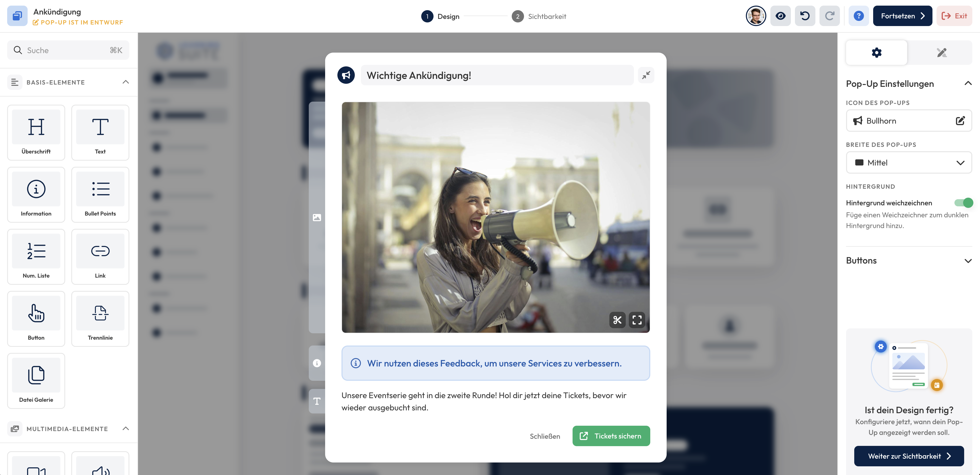Click the Ist dein Design fertig? heading
Image resolution: width=980 pixels, height=475 pixels.
[x=908, y=410]
